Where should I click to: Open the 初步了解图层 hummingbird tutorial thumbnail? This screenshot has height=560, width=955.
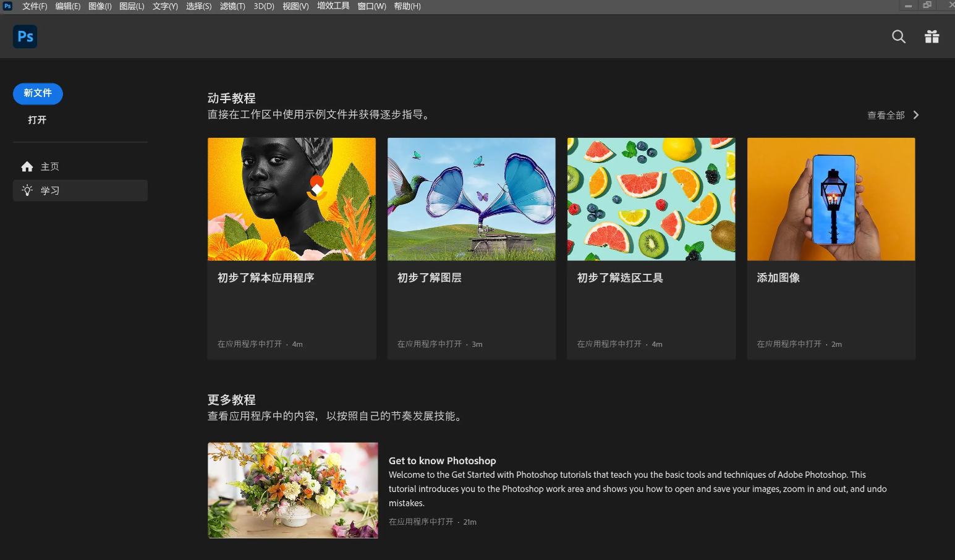471,199
